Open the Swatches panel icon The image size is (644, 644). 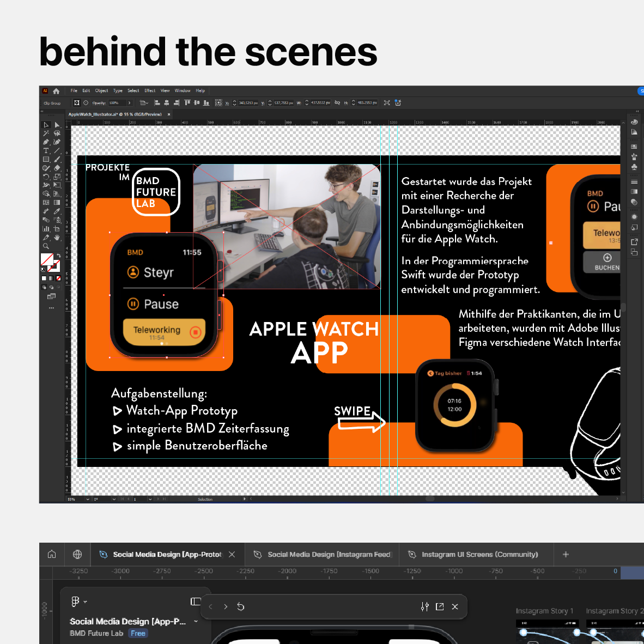tap(634, 147)
